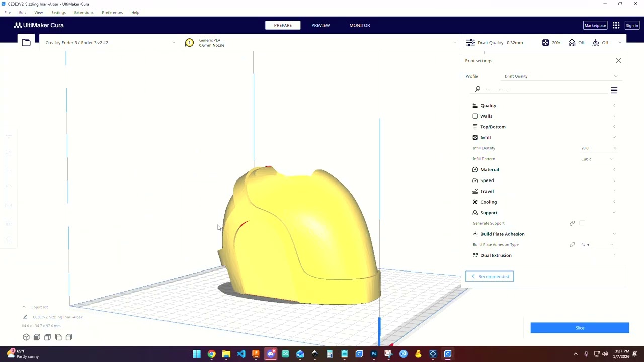Expand the Dual Extrusion section

click(x=544, y=255)
